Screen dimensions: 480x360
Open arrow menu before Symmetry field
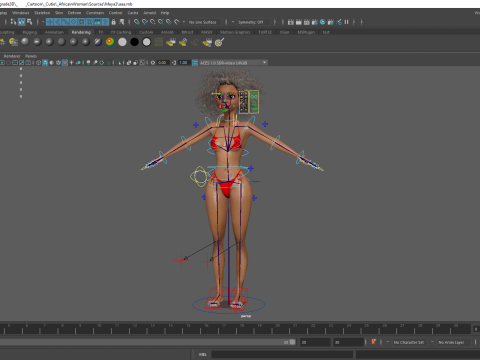233,22
